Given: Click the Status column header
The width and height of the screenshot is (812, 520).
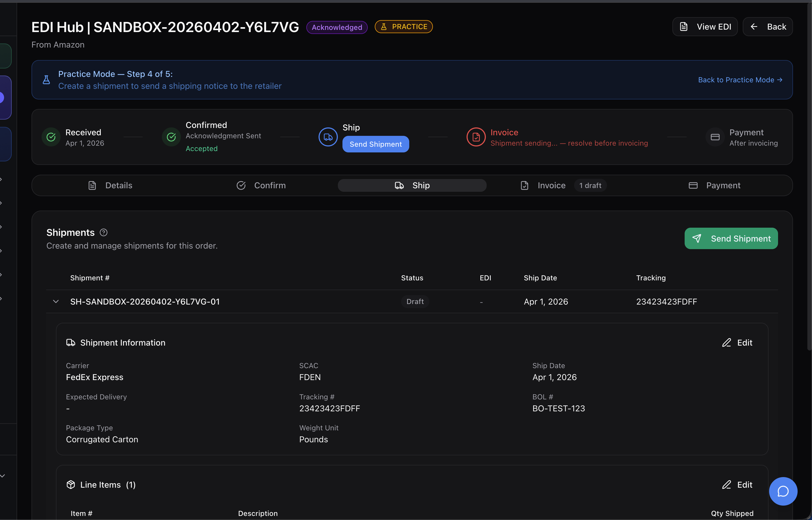Looking at the screenshot, I should click(412, 278).
